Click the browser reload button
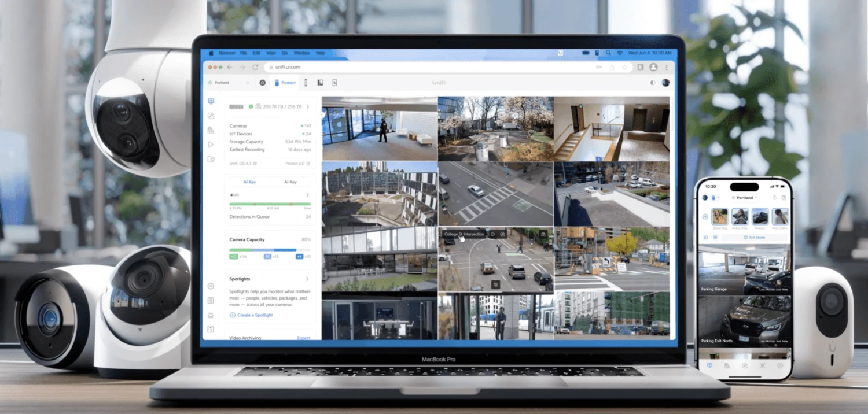This screenshot has height=414, width=868. pyautogui.click(x=255, y=67)
